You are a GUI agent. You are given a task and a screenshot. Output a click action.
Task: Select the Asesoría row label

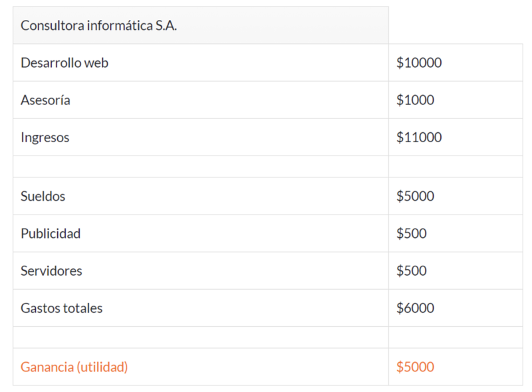pos(45,100)
